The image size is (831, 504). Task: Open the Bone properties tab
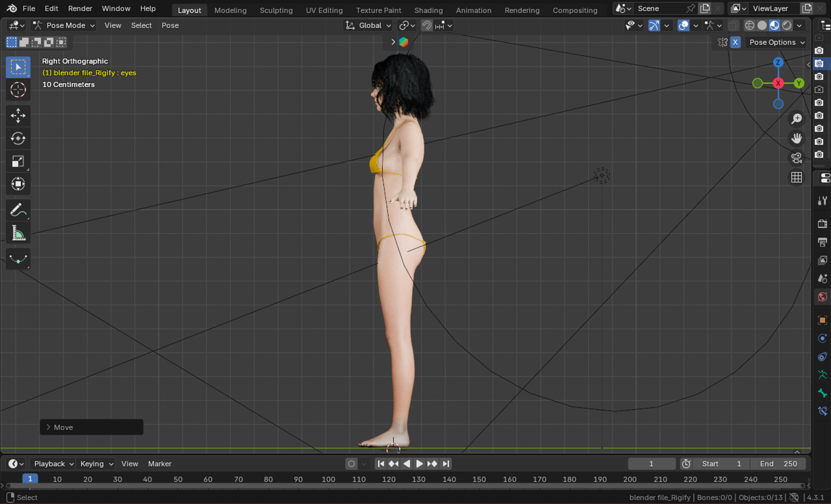pos(823,393)
